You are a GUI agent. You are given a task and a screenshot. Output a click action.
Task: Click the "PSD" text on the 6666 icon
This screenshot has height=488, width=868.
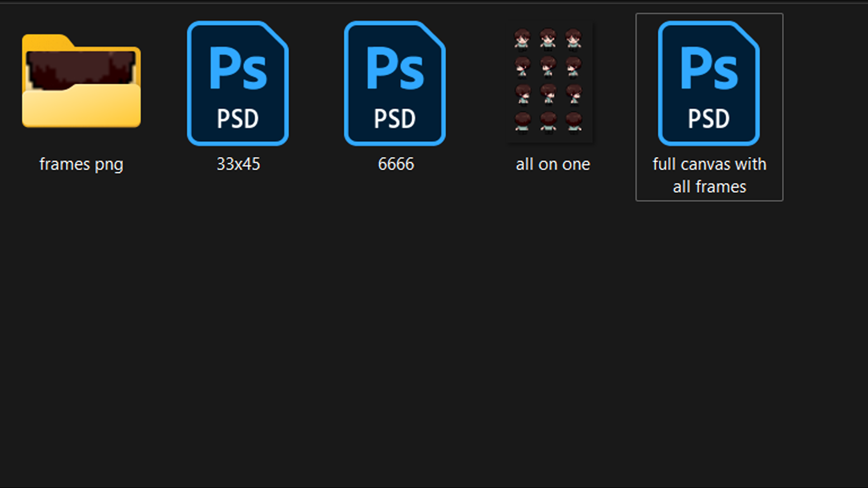pos(395,119)
